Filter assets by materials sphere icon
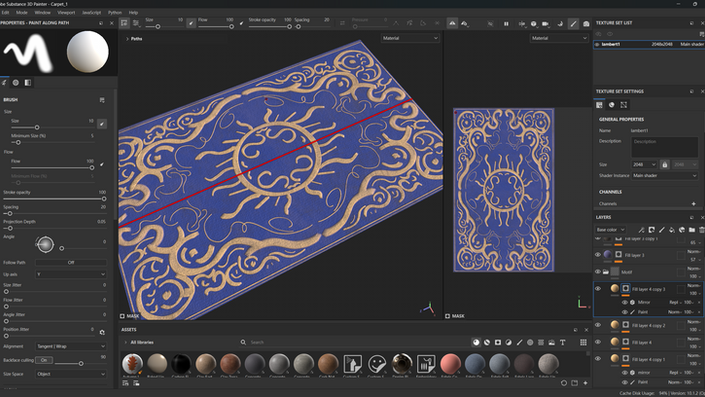This screenshot has height=397, width=705. tap(476, 343)
